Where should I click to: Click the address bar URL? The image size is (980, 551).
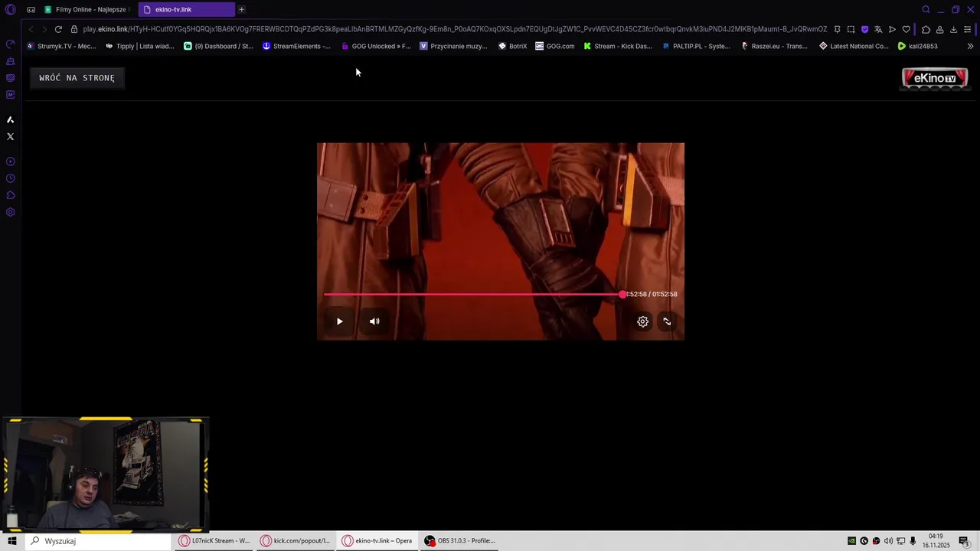(455, 29)
